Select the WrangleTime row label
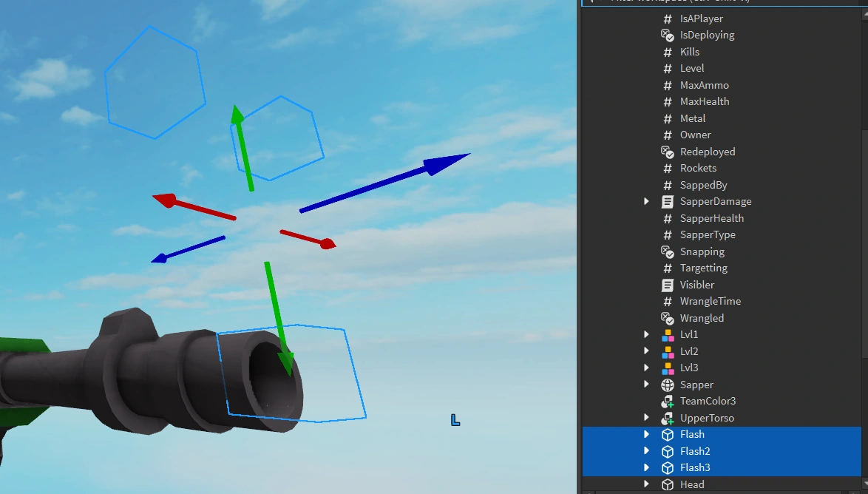Image resolution: width=868 pixels, height=494 pixels. pos(711,301)
